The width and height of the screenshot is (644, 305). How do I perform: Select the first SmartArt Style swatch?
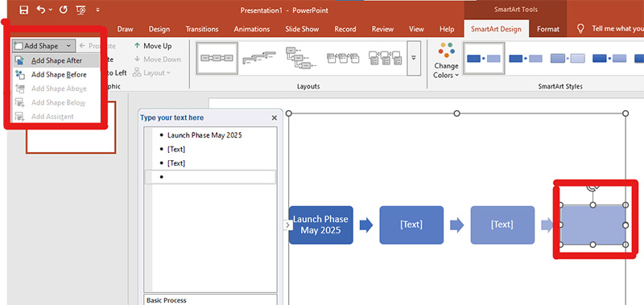pyautogui.click(x=484, y=58)
